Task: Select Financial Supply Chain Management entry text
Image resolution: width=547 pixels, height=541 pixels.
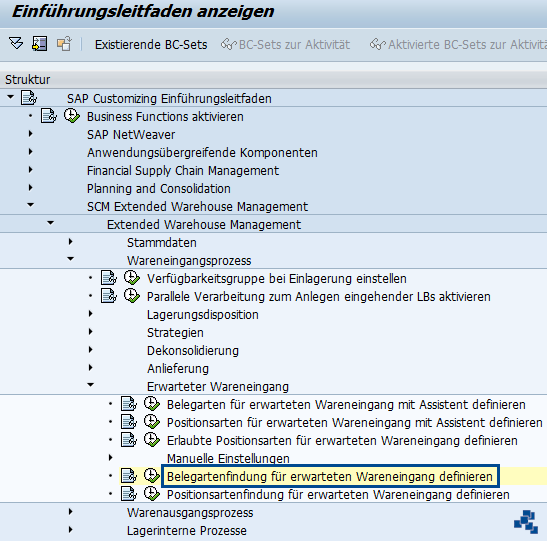Action: [183, 171]
